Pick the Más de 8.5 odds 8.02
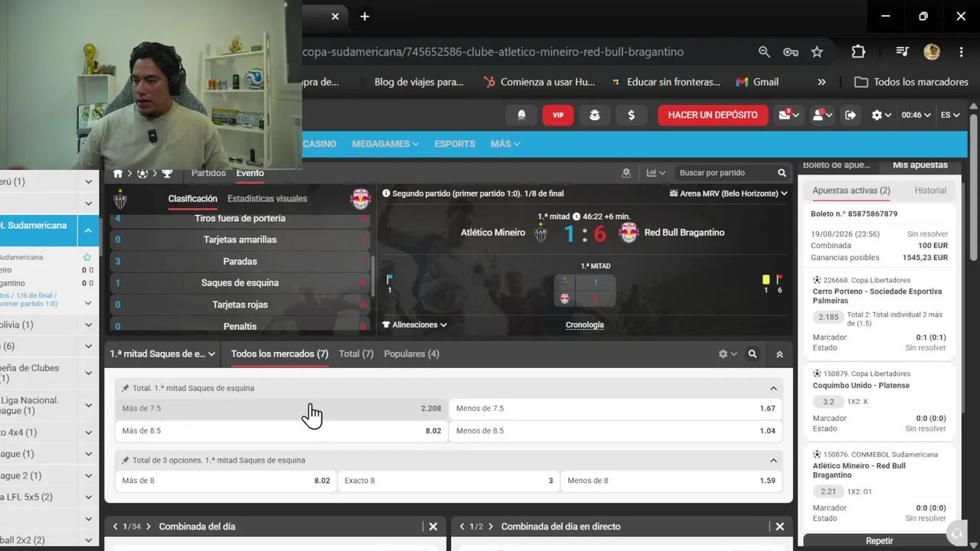This screenshot has width=980, height=551. point(282,431)
